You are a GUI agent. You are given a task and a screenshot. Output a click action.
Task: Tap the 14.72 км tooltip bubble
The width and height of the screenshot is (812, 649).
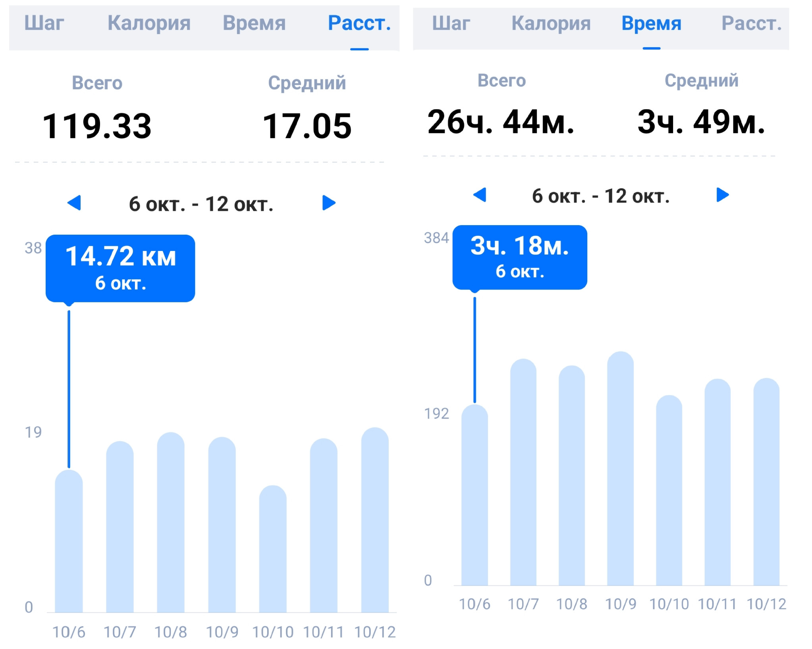pos(120,268)
